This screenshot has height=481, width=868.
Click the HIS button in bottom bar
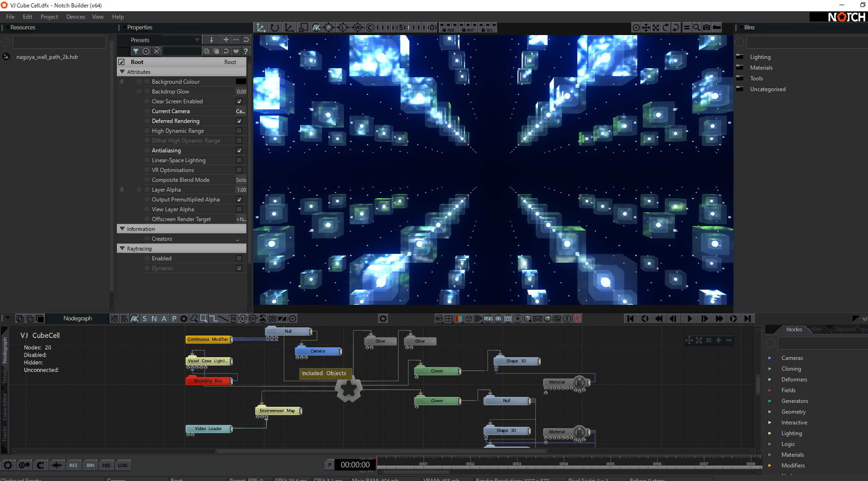(x=106, y=465)
